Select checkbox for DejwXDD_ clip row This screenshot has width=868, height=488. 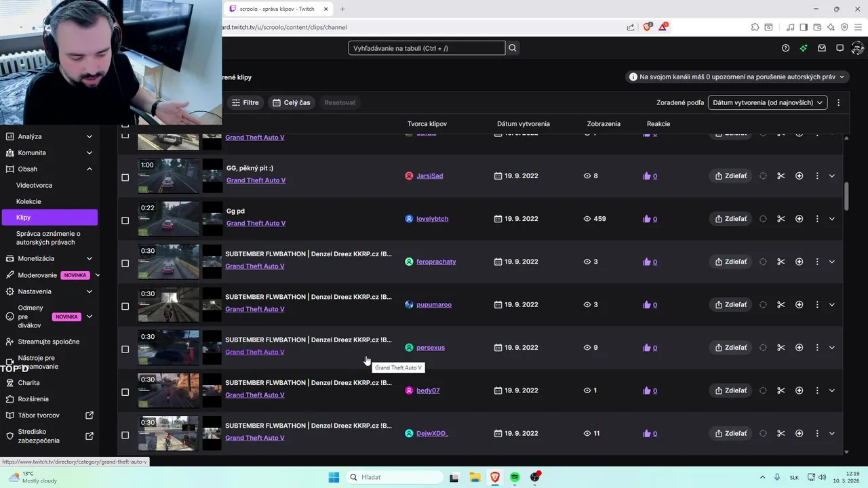pyautogui.click(x=125, y=435)
